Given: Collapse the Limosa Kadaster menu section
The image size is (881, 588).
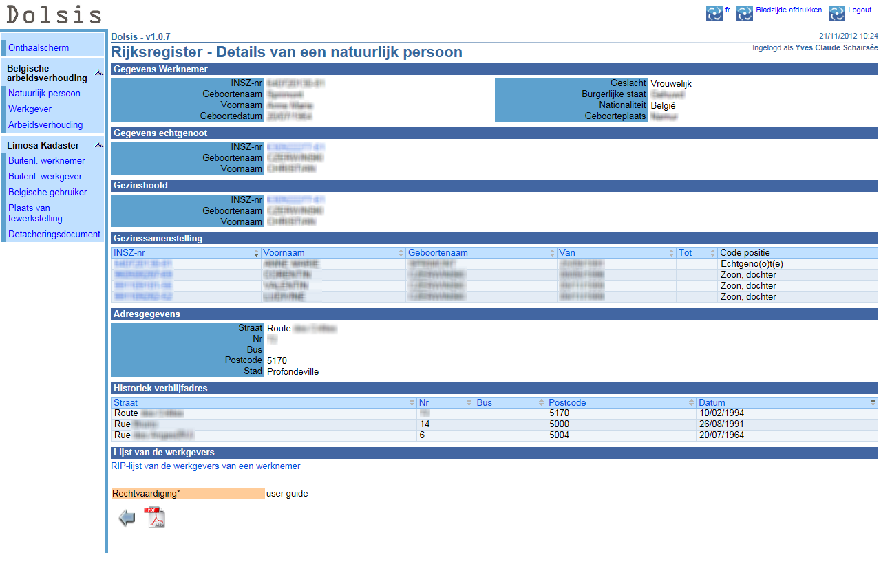Looking at the screenshot, I should pos(98,145).
